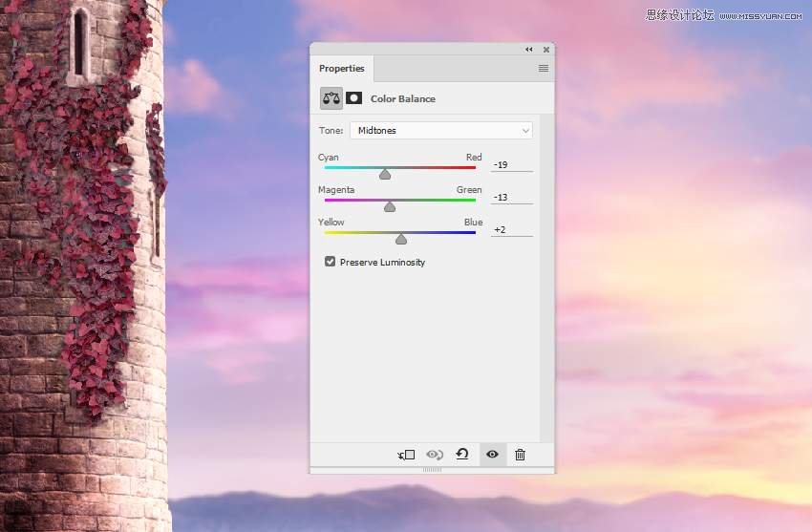Click the Color Balance title text
Viewport: 812px width, 532px height.
tap(403, 98)
